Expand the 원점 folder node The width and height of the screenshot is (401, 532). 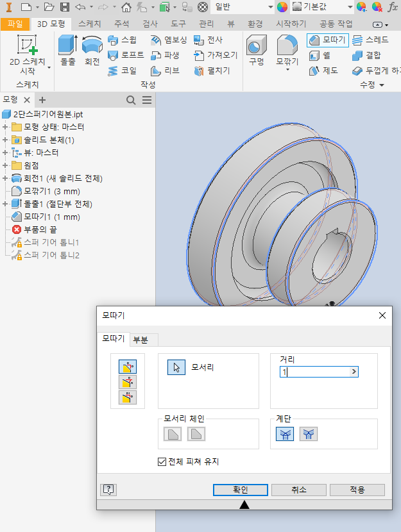[x=4, y=165]
